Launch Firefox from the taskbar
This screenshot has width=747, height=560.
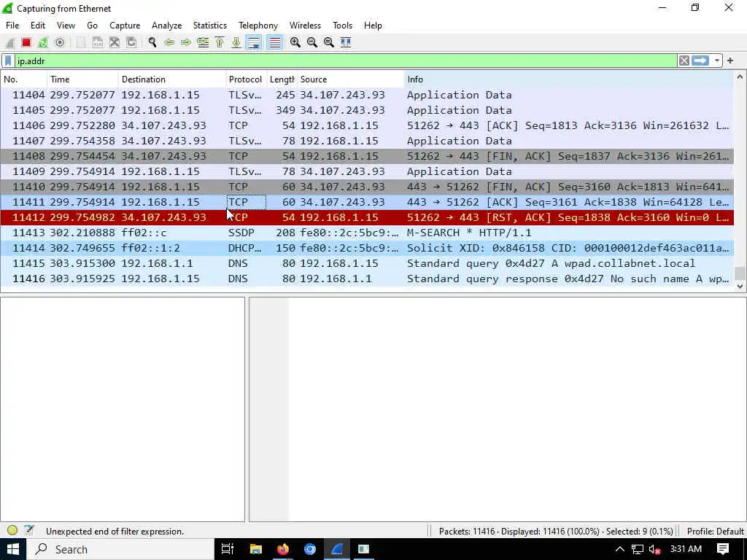(283, 549)
